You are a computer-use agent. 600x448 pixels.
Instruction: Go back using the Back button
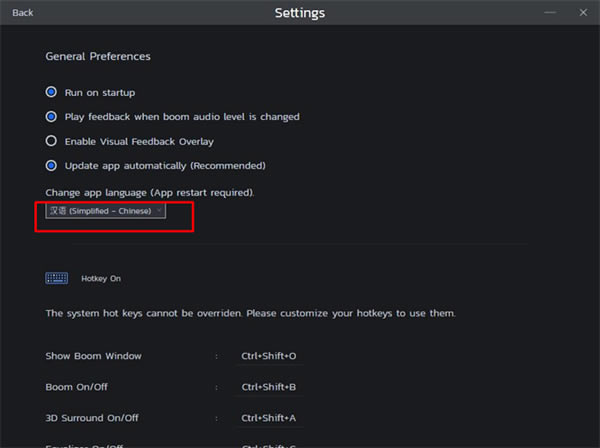[x=22, y=13]
